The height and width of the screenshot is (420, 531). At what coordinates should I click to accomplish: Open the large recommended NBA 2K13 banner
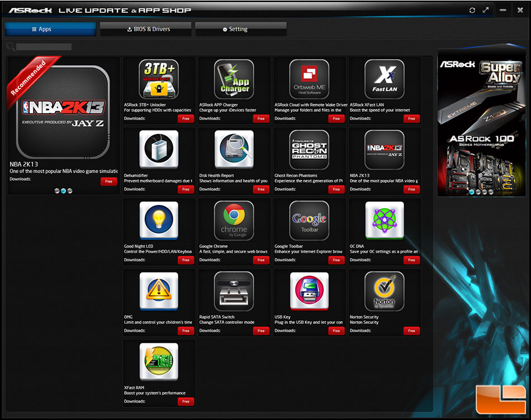point(63,112)
